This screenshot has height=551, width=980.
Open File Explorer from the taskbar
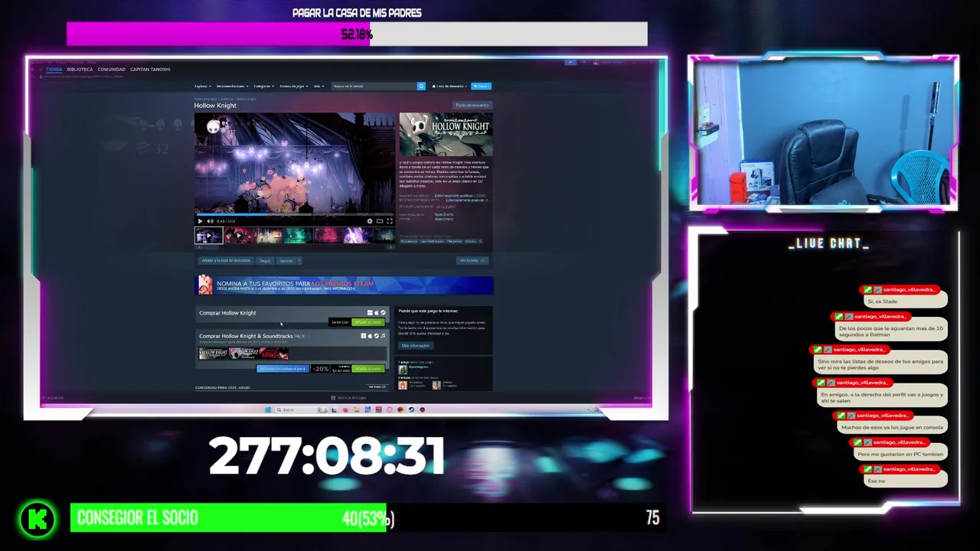pyautogui.click(x=357, y=410)
